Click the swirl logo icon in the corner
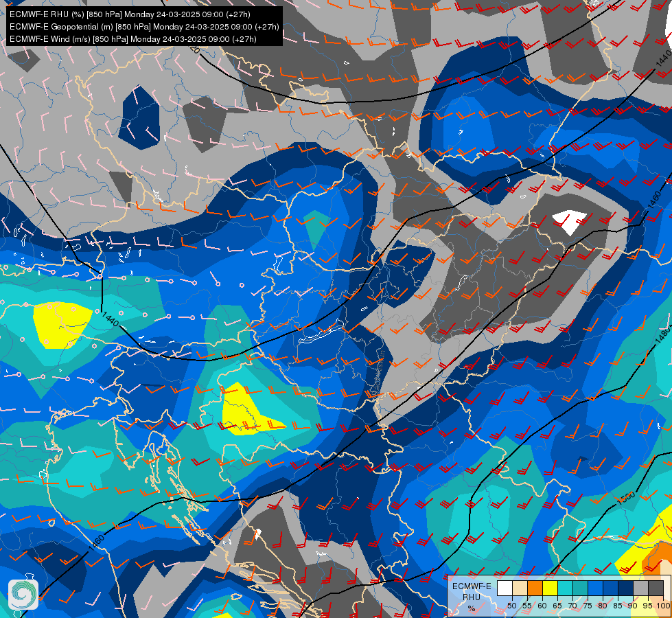 tap(23, 595)
